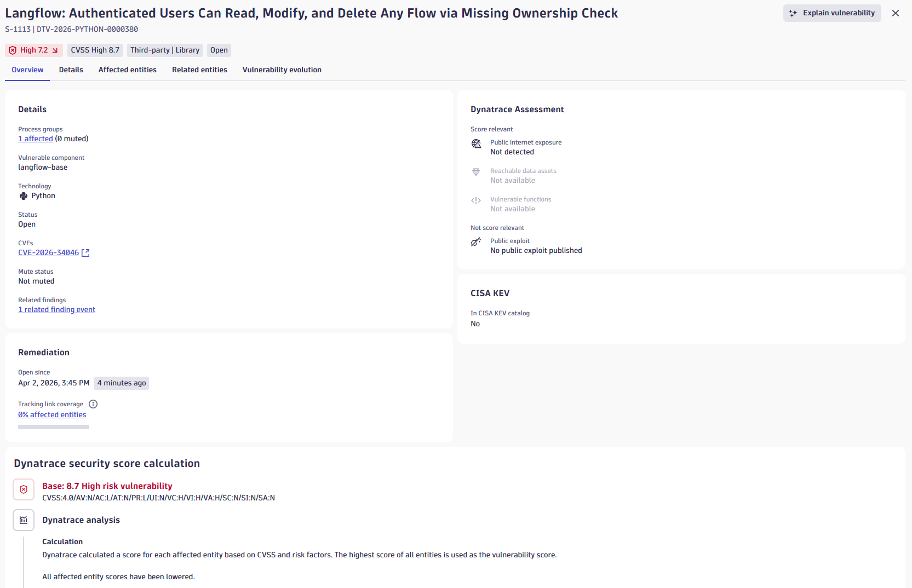The image size is (912, 588).
Task: Click the Vulnerable functions code icon
Action: pos(476,200)
